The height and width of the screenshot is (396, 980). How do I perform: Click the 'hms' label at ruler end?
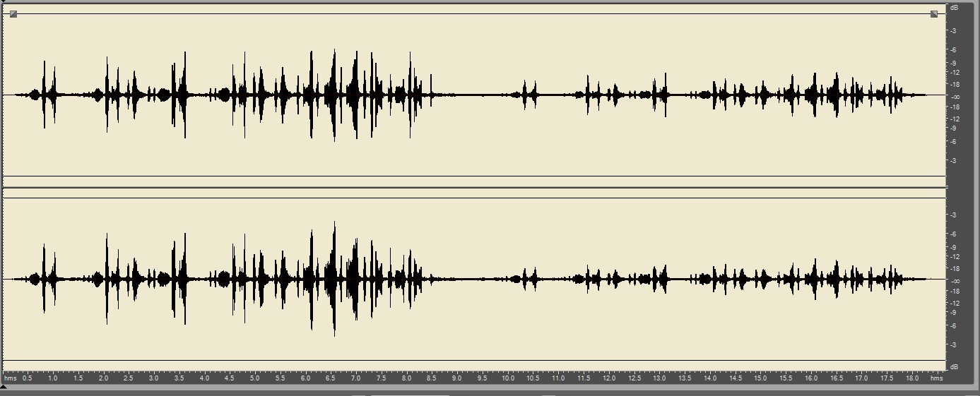[x=936, y=378]
